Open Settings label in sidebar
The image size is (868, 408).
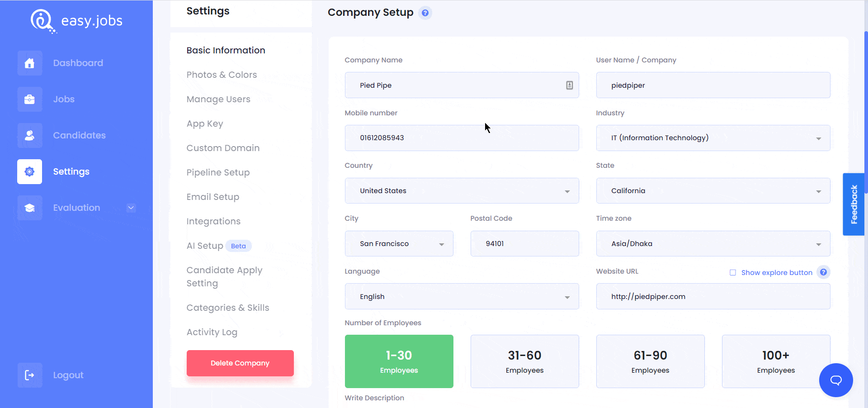pos(71,171)
